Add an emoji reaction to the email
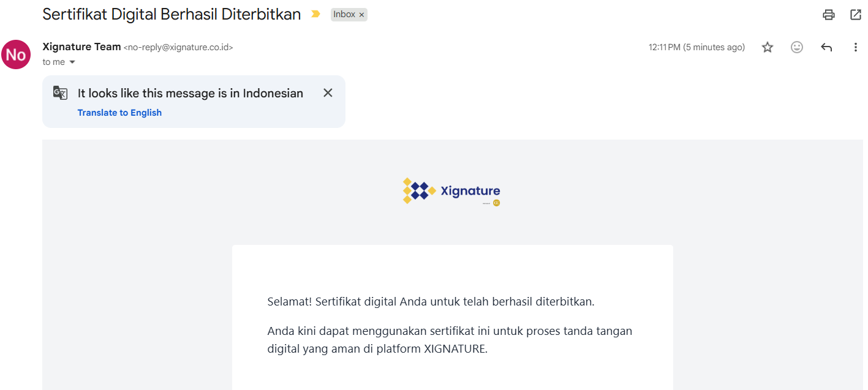Image resolution: width=868 pixels, height=390 pixels. 797,47
